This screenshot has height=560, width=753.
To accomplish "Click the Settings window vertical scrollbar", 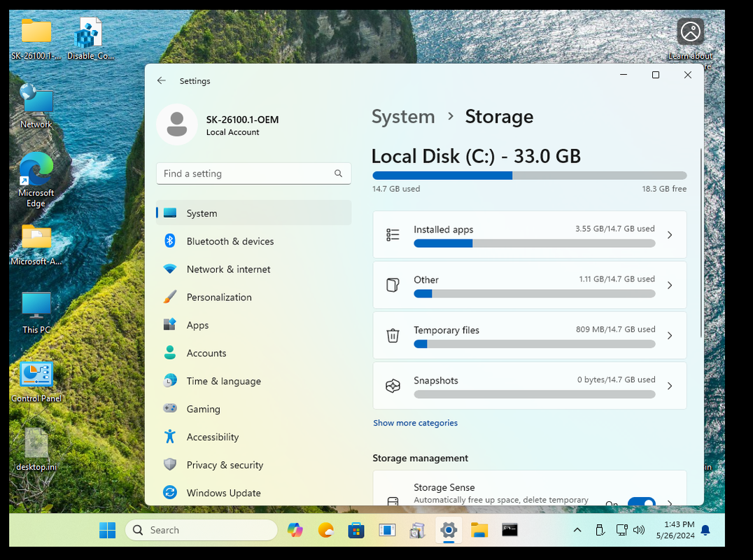I will tap(701, 242).
